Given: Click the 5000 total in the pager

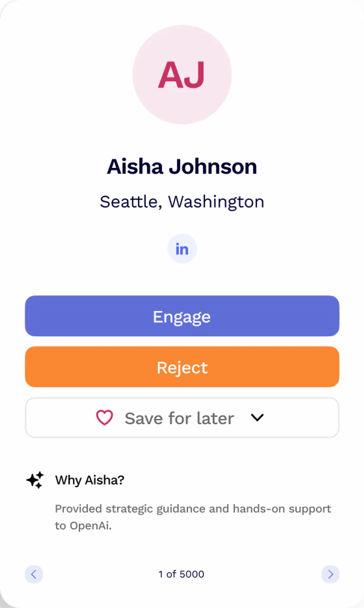Looking at the screenshot, I should pyautogui.click(x=192, y=574).
